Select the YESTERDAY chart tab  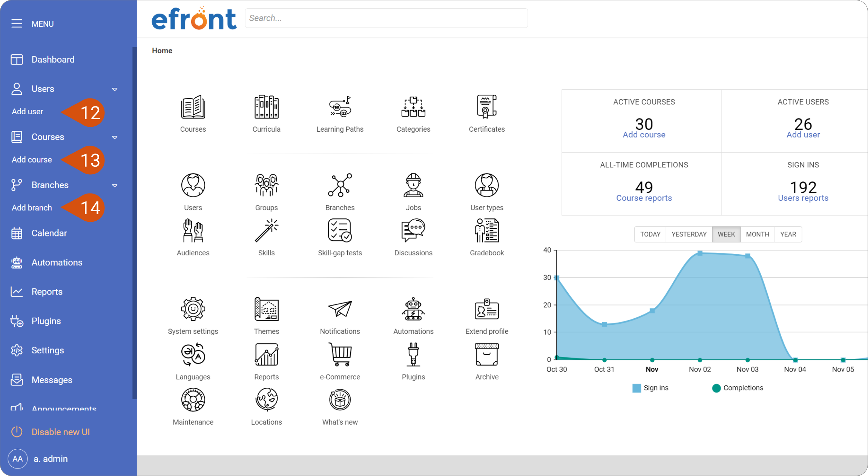689,234
